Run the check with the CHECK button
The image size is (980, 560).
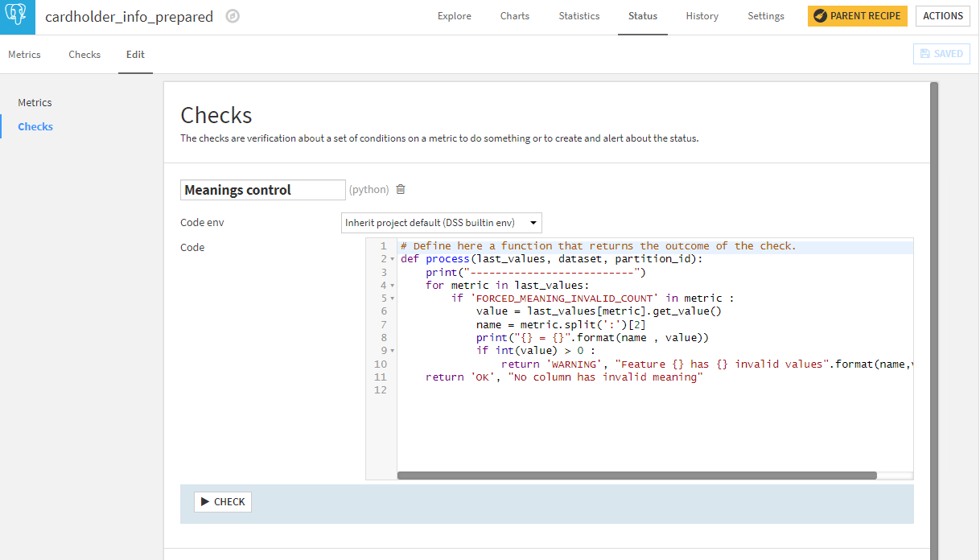tap(223, 501)
